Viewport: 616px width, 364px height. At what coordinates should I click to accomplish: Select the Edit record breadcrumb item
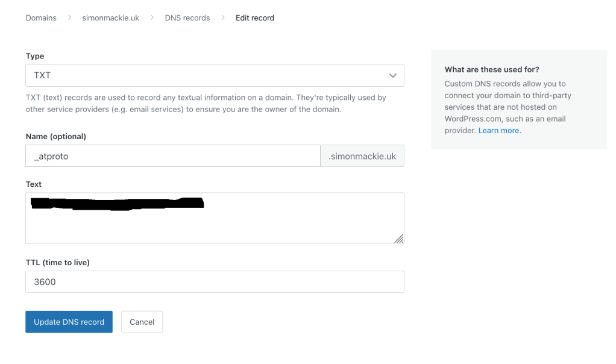coord(254,17)
